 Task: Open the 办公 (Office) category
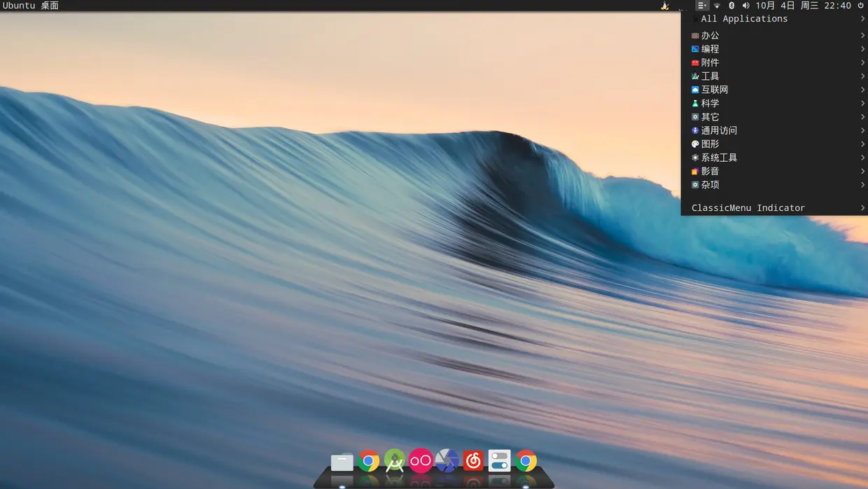click(774, 36)
